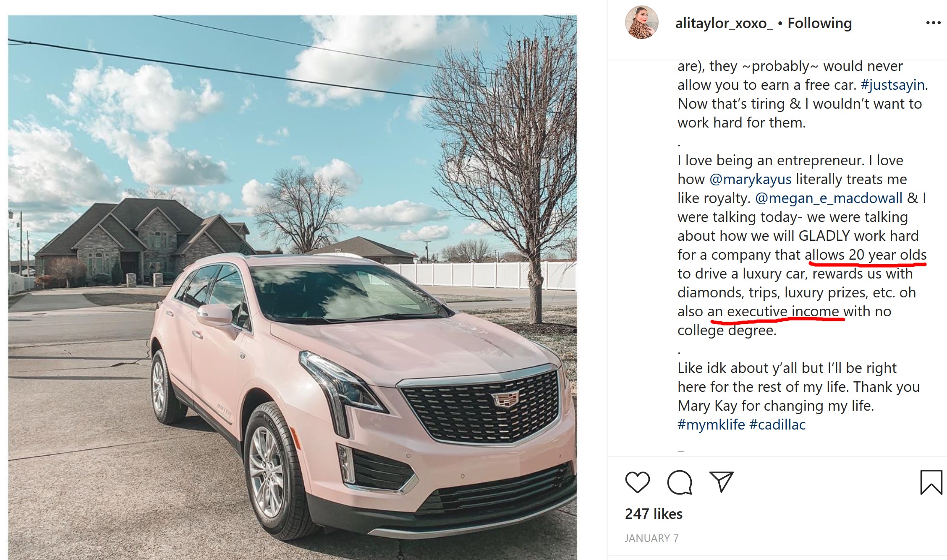
Task: Open the #justsayin hashtag
Action: tap(892, 85)
